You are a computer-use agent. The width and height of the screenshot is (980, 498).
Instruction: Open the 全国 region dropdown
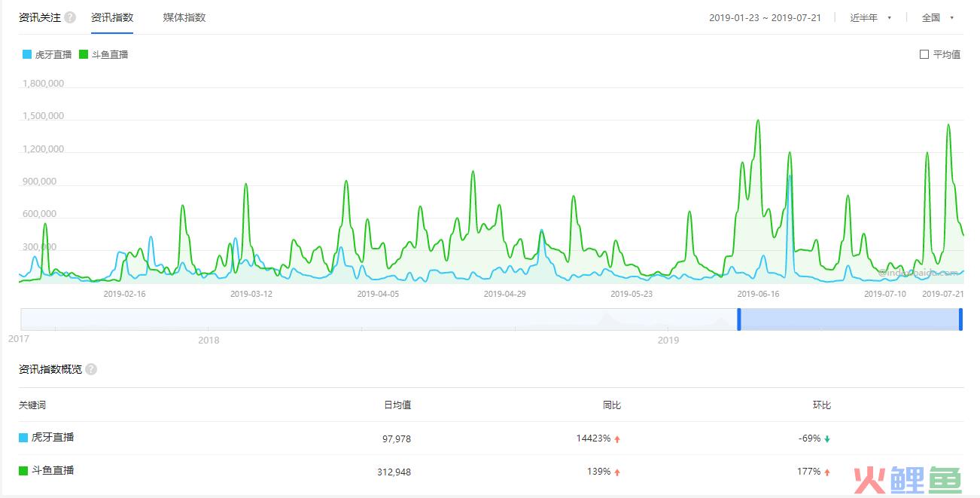point(938,17)
